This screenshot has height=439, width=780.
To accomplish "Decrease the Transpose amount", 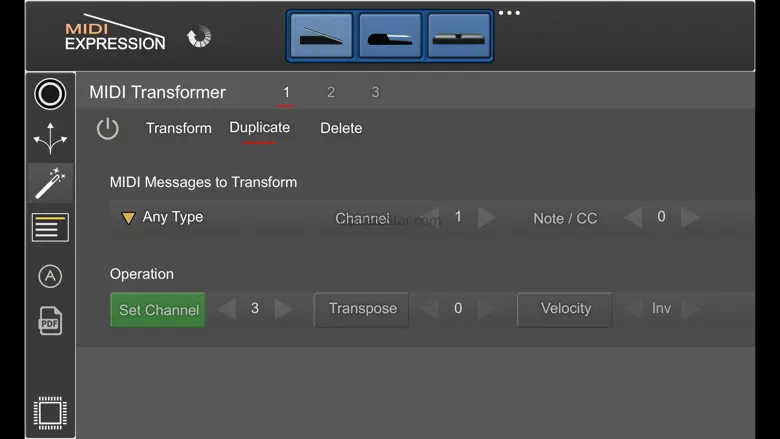I will click(x=429, y=309).
